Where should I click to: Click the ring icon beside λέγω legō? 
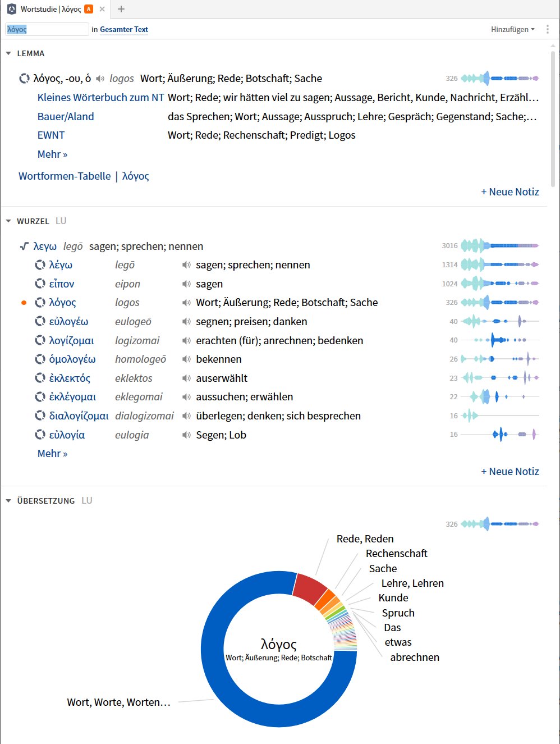point(40,265)
